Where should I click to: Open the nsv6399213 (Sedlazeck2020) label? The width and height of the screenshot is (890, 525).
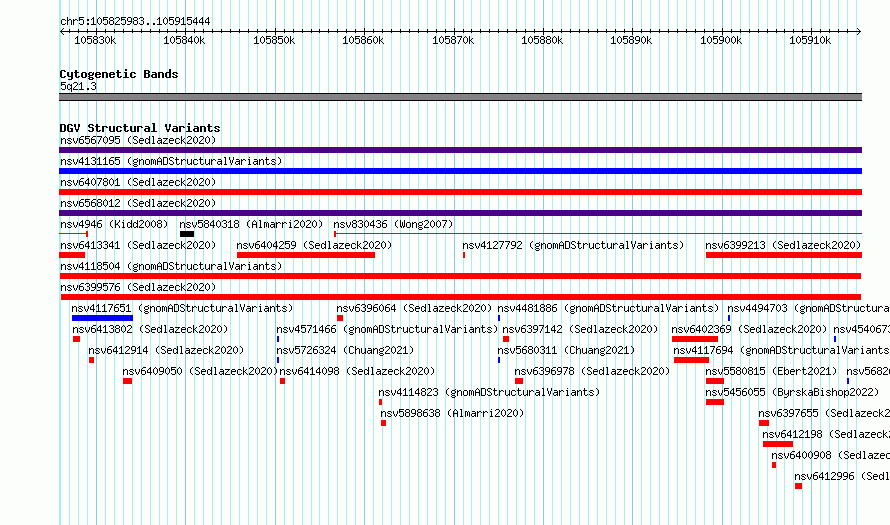(783, 245)
